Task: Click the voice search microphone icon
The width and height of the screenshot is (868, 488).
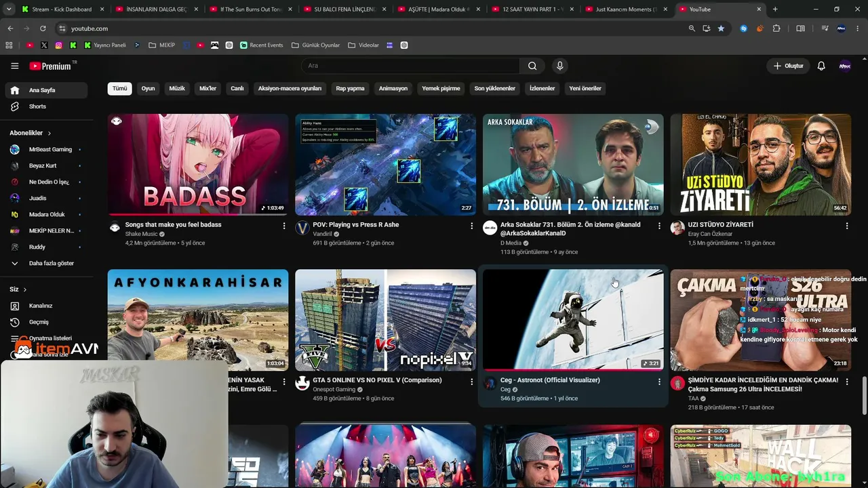Action: 559,66
